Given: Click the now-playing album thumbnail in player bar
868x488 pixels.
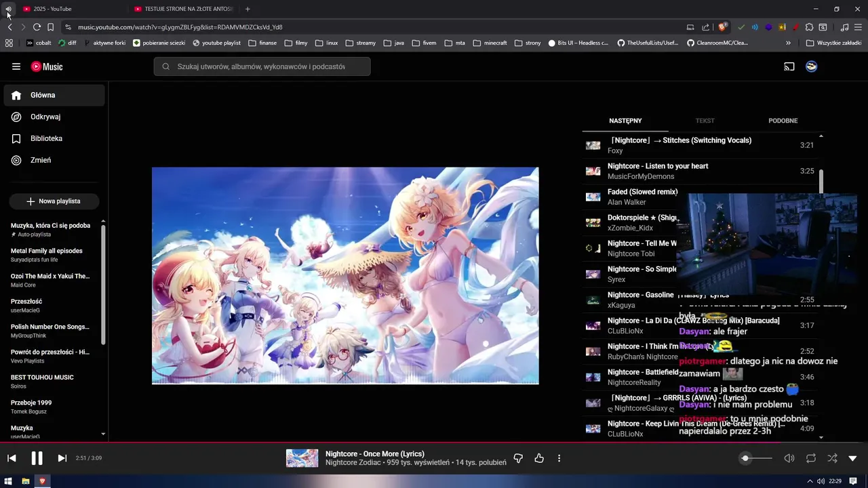Looking at the screenshot, I should (x=302, y=458).
